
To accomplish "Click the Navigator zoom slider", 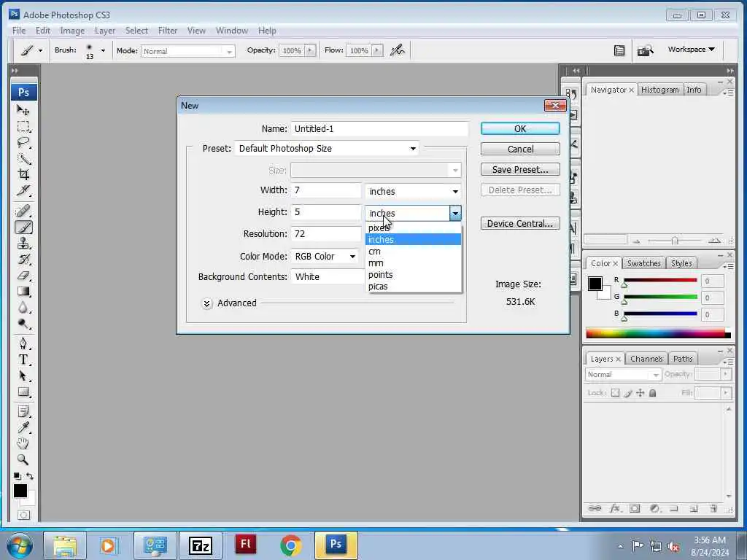I will tap(675, 241).
